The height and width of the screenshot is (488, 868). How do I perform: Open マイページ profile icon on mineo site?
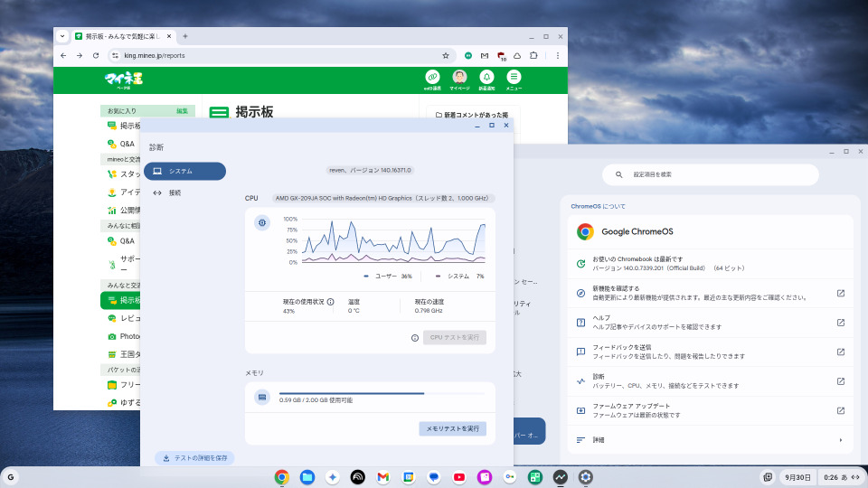pos(459,78)
